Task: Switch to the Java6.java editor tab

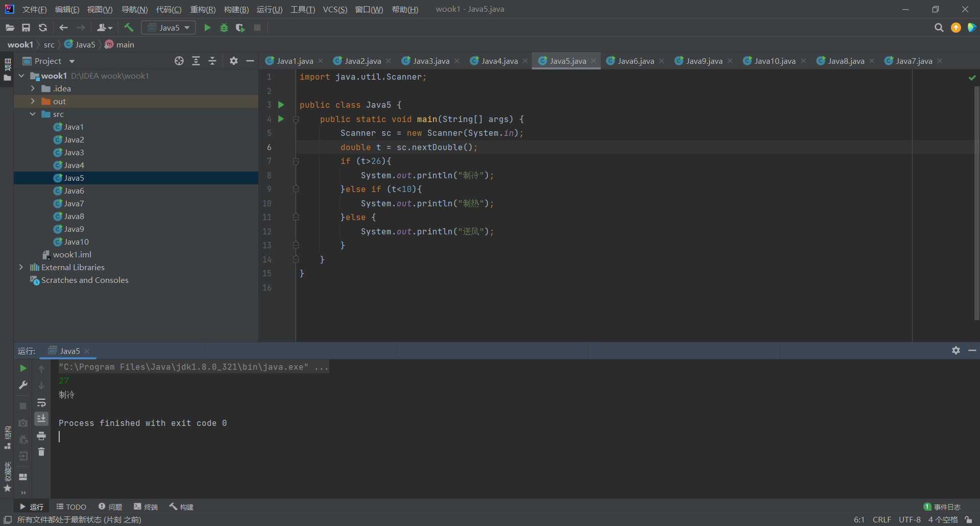Action: point(635,61)
